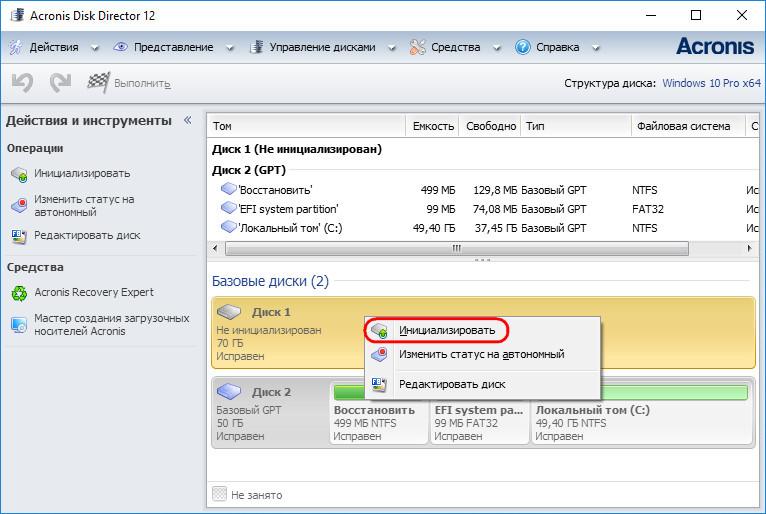Viewport: 766px width, 514px height.
Task: Click the Windows 10 Pro x64 disk layout link
Action: coord(711,83)
